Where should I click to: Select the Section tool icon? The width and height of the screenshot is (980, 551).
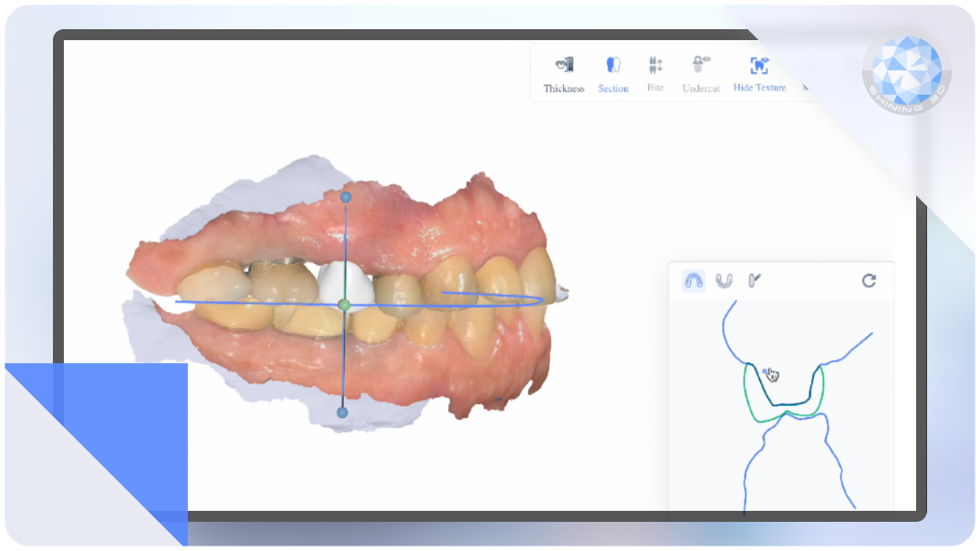click(613, 73)
